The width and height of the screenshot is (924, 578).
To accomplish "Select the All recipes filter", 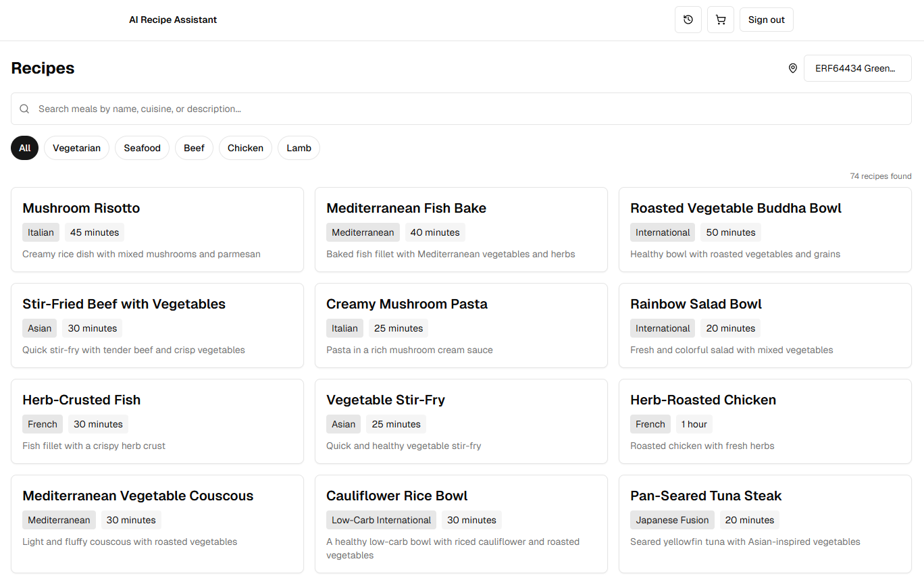I will [25, 148].
